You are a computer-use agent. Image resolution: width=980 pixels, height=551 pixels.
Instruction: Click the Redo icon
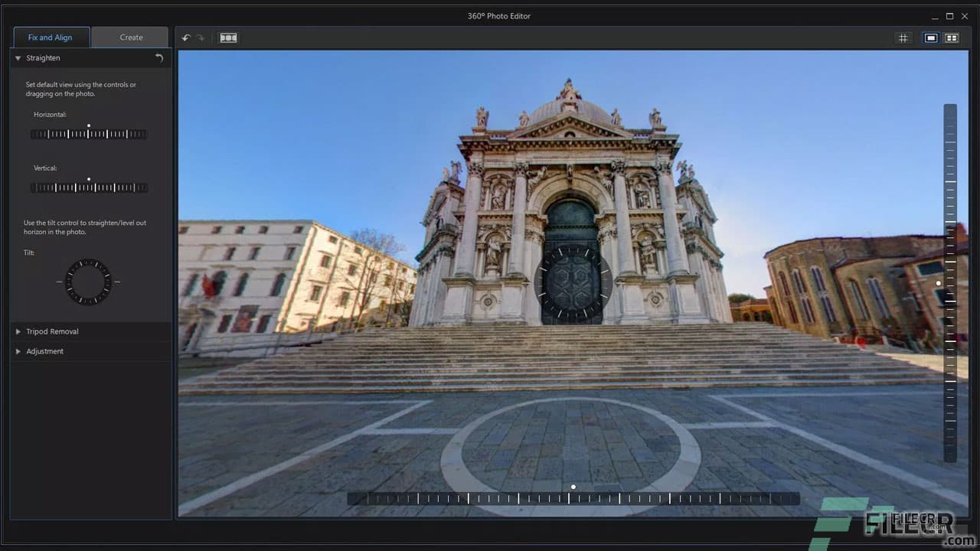(x=199, y=37)
